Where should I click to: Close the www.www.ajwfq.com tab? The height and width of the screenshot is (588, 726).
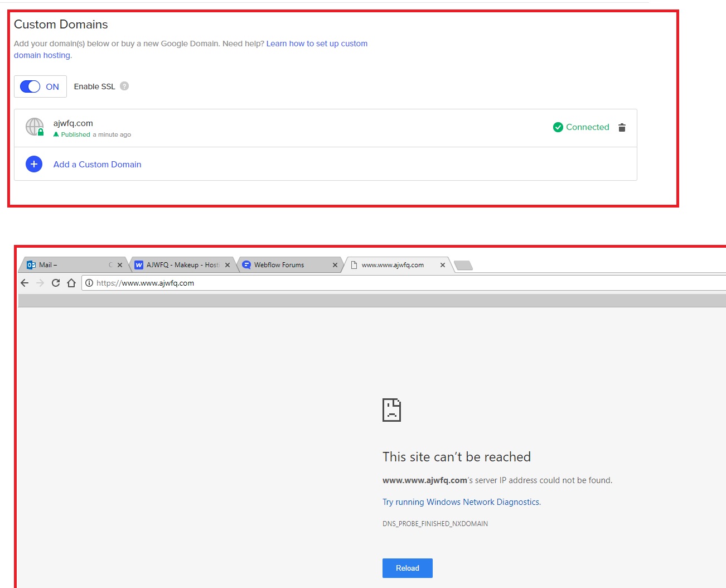click(x=443, y=265)
